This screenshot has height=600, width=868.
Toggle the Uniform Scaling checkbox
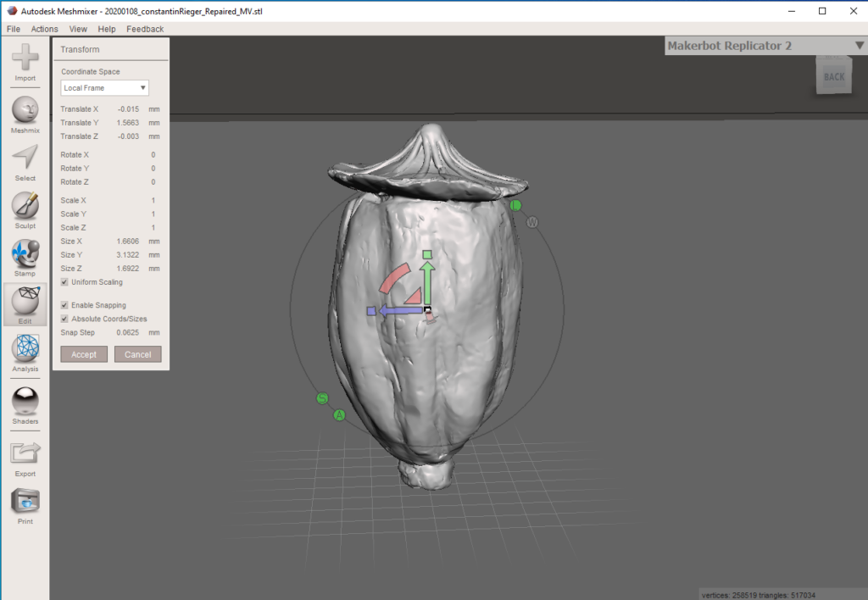pyautogui.click(x=64, y=282)
